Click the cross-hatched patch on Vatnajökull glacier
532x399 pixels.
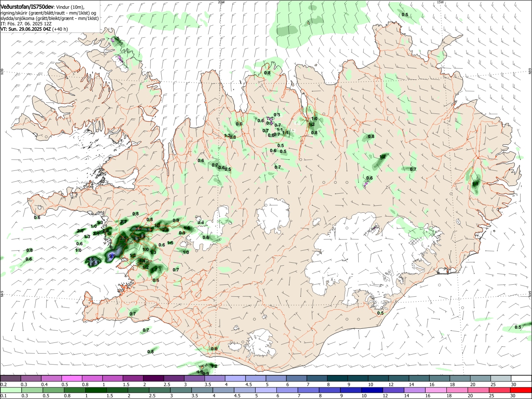point(416,241)
